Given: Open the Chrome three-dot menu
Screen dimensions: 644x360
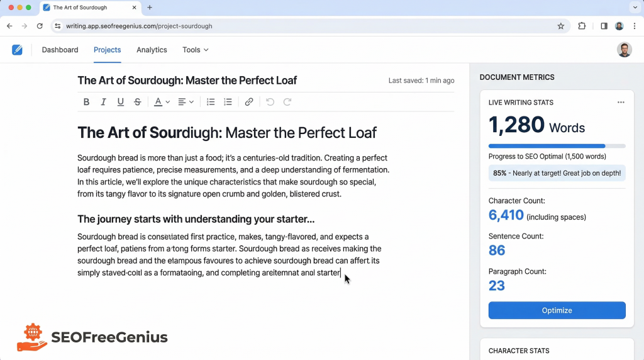Looking at the screenshot, I should point(635,26).
